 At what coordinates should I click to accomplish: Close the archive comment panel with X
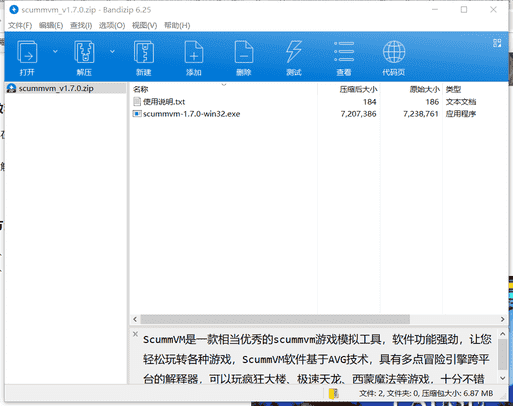pyautogui.click(x=135, y=334)
